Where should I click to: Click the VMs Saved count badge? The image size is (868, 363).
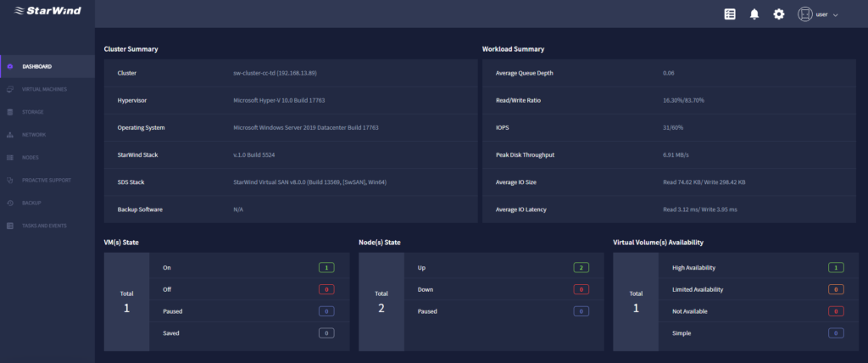pyautogui.click(x=326, y=333)
